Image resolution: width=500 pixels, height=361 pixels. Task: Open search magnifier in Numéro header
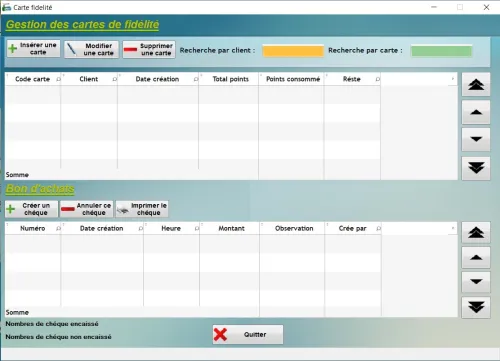pos(58,229)
